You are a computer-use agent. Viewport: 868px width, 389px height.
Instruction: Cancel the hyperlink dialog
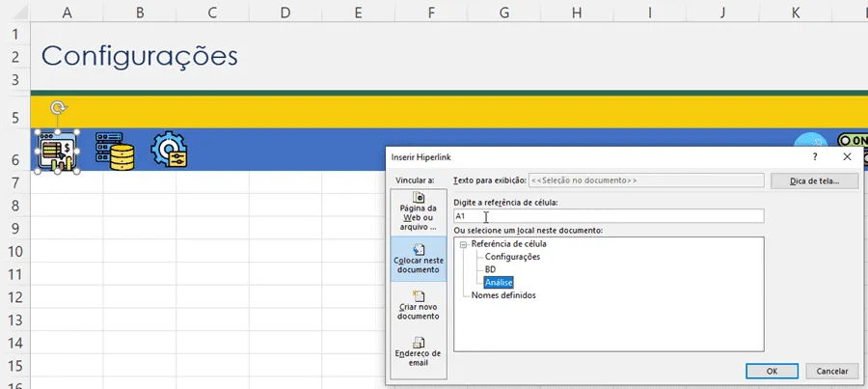(832, 372)
